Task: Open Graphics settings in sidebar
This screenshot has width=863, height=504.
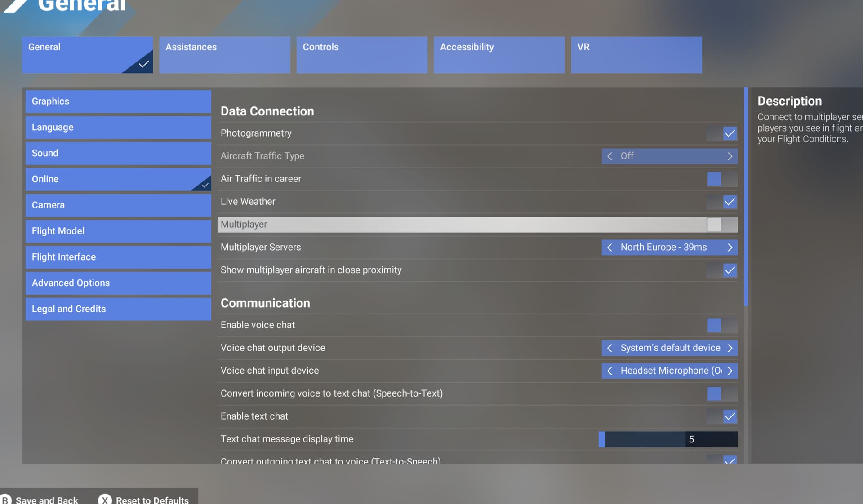Action: [x=118, y=102]
